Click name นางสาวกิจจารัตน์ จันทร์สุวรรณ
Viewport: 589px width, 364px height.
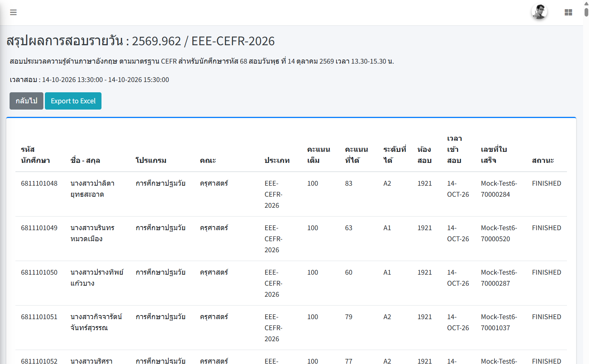click(96, 322)
